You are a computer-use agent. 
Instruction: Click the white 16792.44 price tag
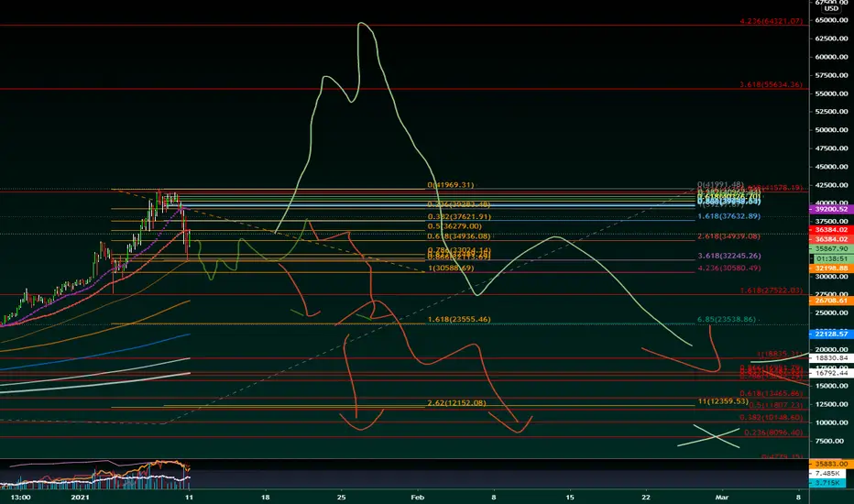(x=831, y=373)
